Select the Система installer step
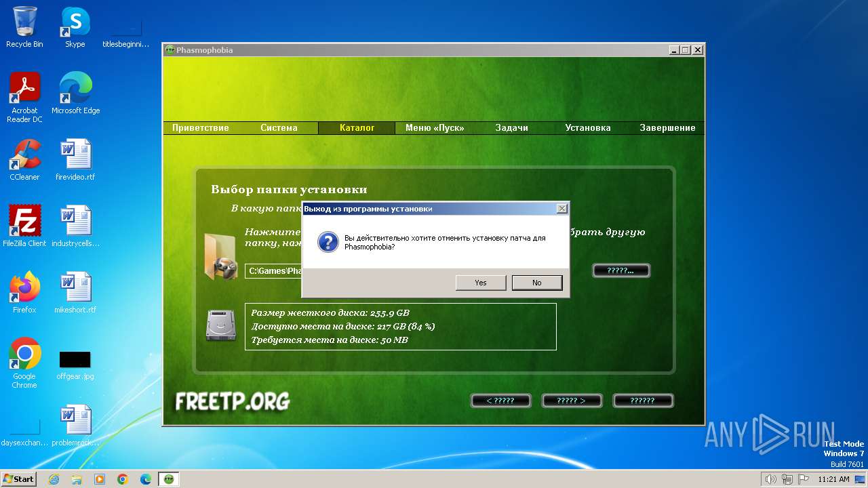868x488 pixels. tap(279, 128)
